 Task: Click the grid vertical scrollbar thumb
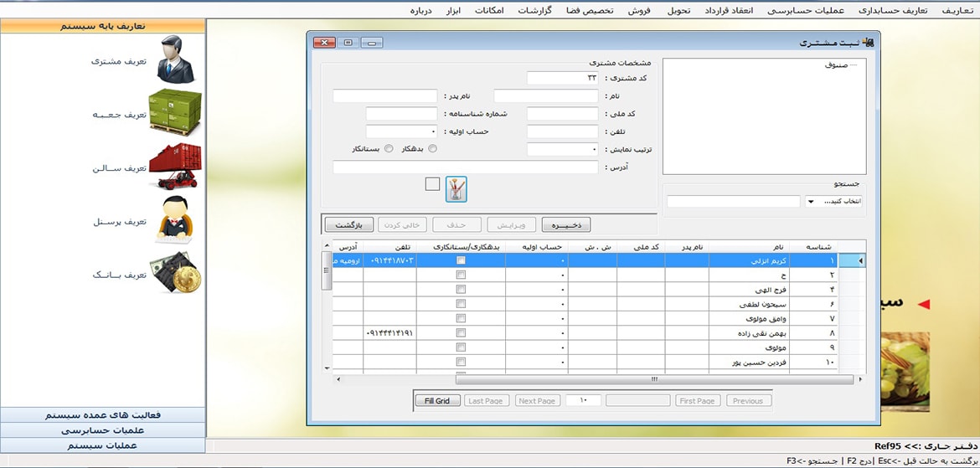point(327,270)
